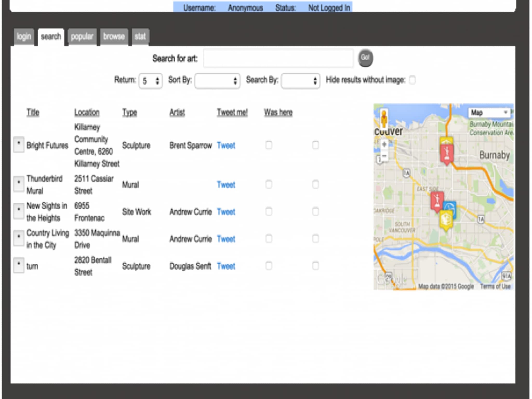Screen dimensions: 532x399
Task: Expand the Bright Futures row detail button
Action: (19, 144)
